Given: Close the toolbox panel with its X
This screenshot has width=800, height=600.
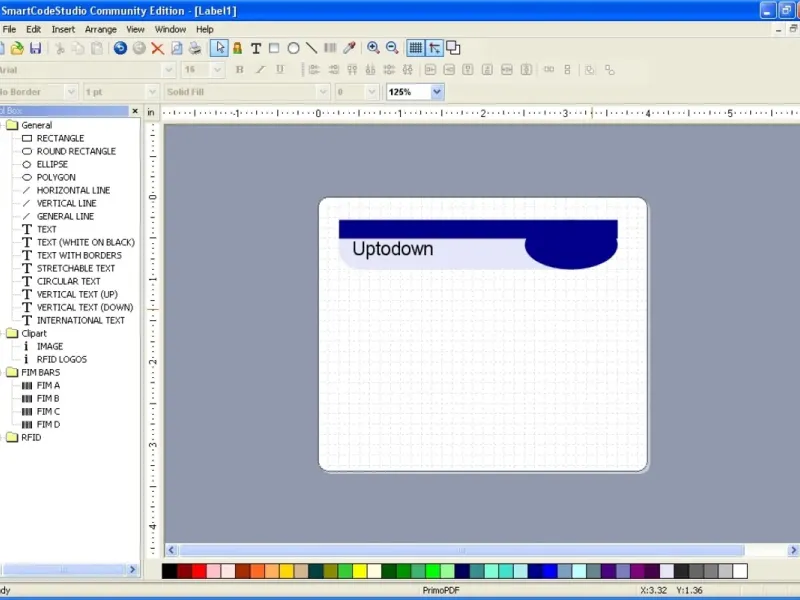Looking at the screenshot, I should [x=135, y=111].
